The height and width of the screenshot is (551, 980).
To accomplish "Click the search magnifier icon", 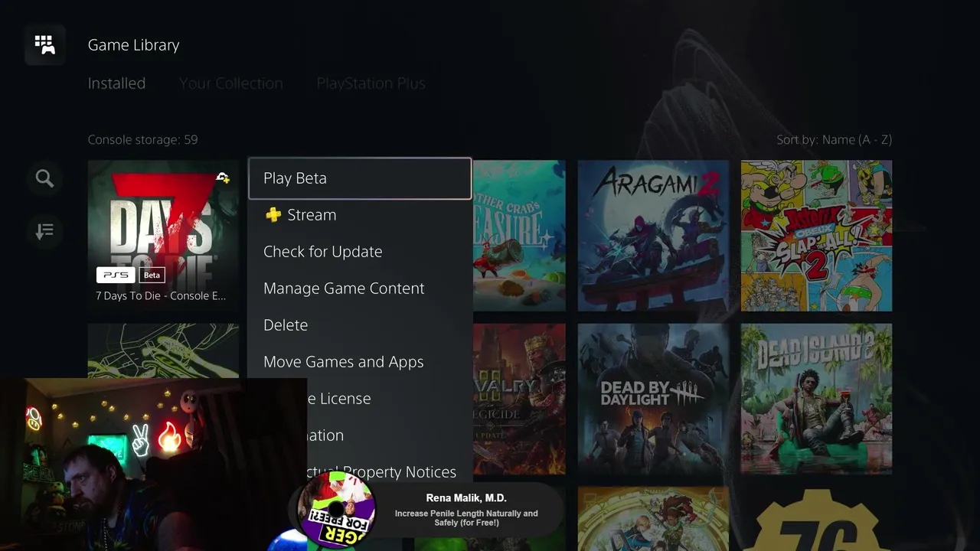I will pos(44,178).
